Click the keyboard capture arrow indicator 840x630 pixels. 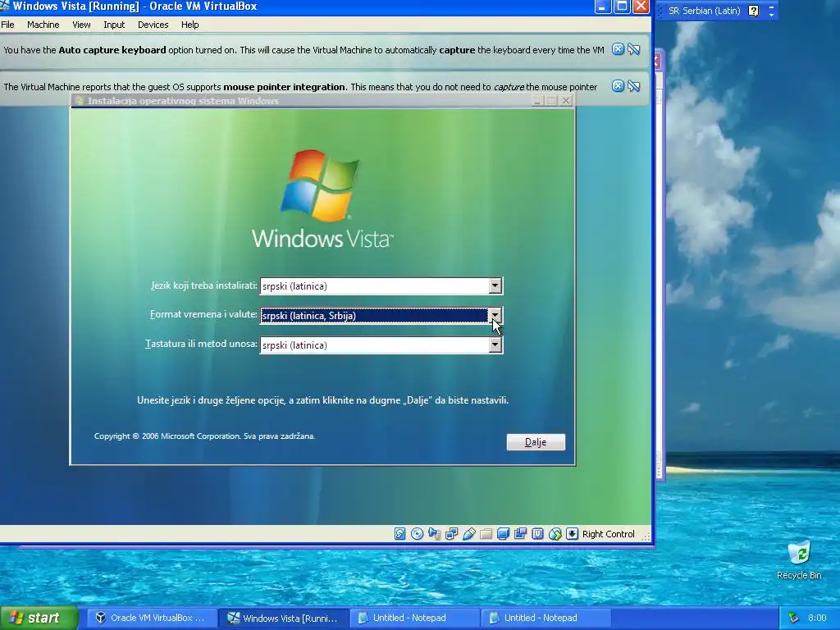pyautogui.click(x=572, y=533)
